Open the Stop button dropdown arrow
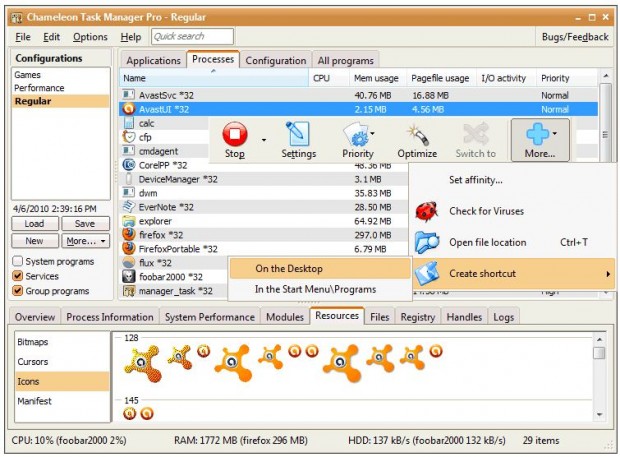 (x=264, y=140)
